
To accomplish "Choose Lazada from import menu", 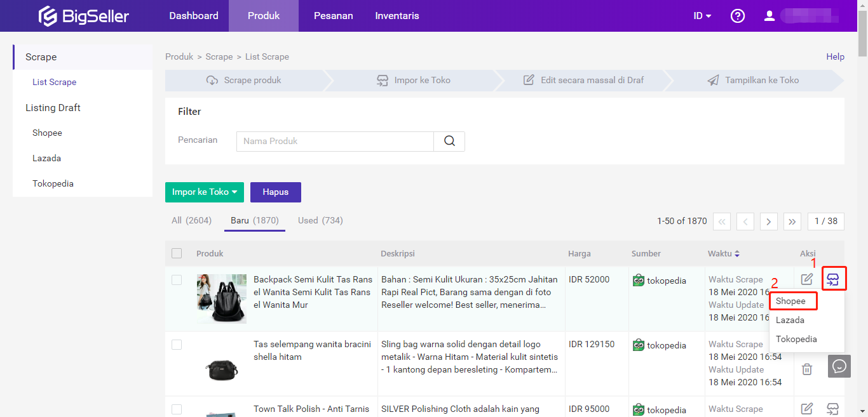I will (x=790, y=320).
